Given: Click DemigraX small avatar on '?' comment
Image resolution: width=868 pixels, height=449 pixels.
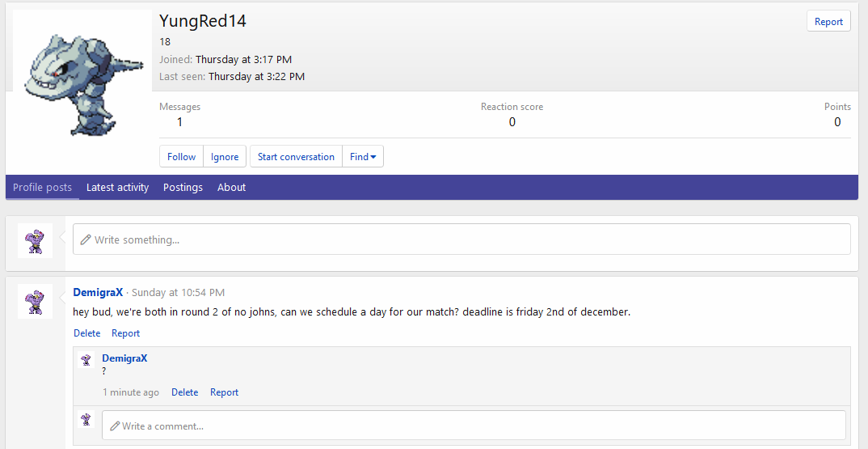Looking at the screenshot, I should (x=86, y=360).
